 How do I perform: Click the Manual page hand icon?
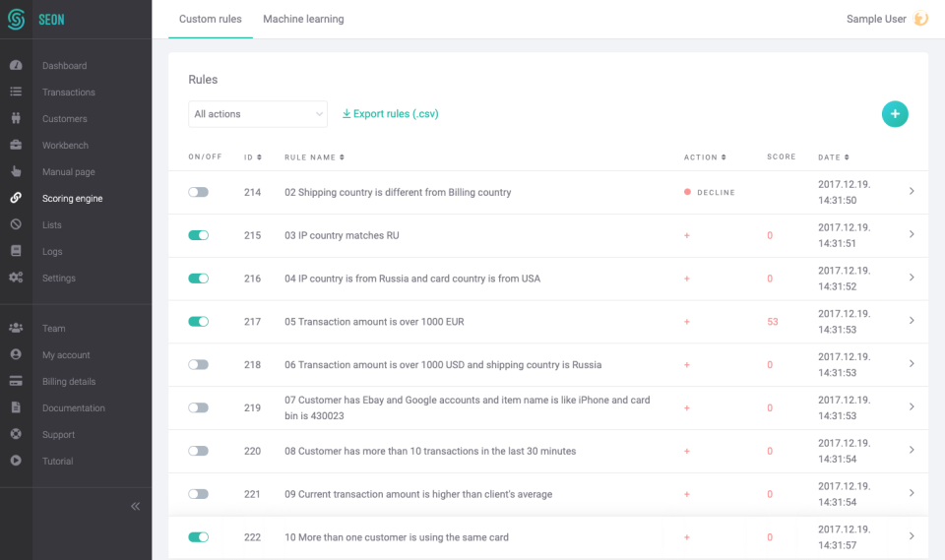click(x=16, y=172)
